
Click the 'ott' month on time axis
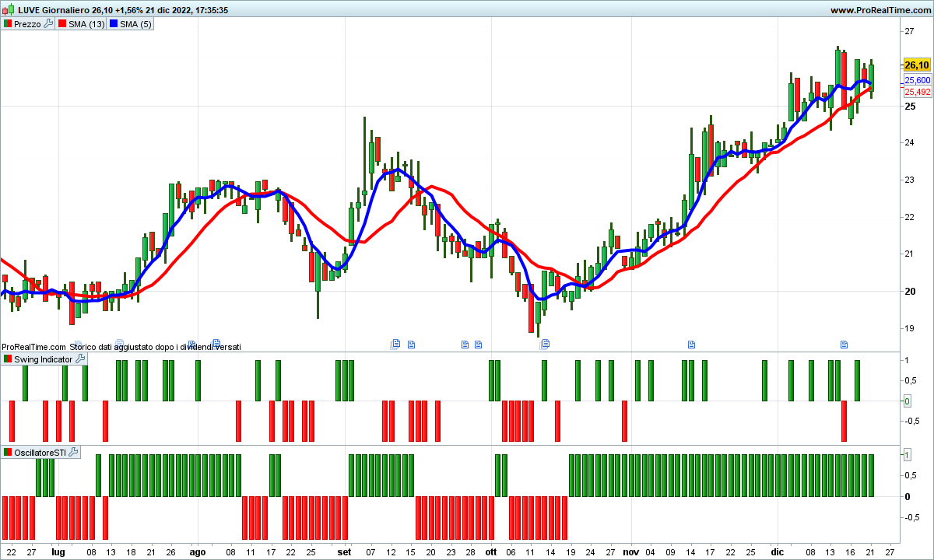point(490,551)
